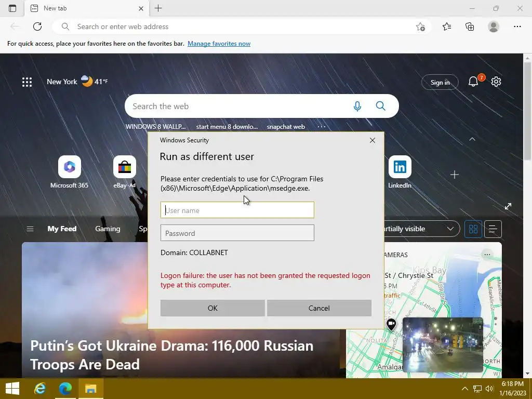The image size is (532, 399).
Task: Open LinkedIn quick link tile
Action: point(400,171)
